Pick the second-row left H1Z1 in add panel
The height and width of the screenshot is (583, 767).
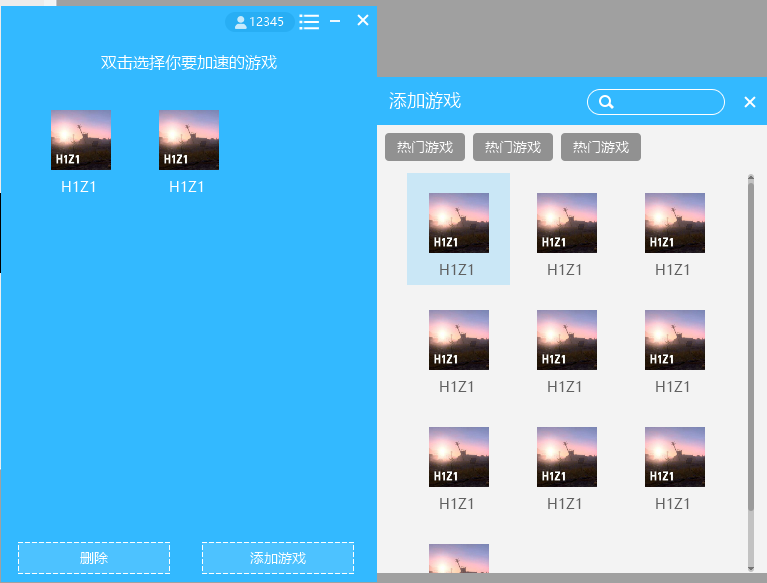(x=458, y=352)
